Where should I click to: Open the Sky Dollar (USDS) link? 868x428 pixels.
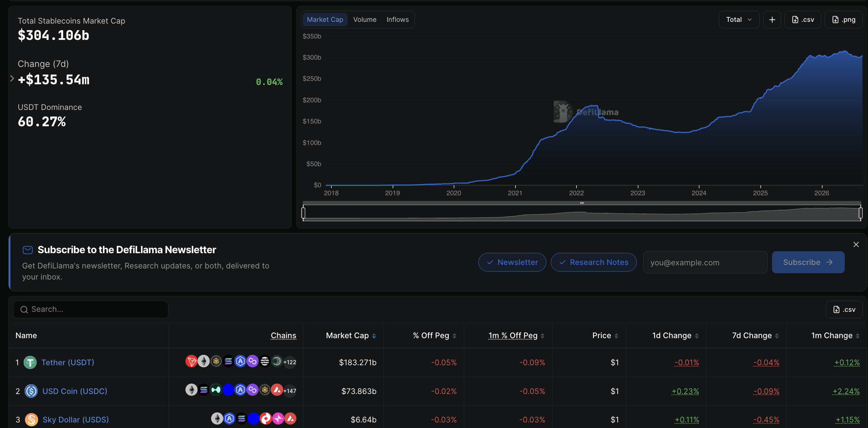76,420
